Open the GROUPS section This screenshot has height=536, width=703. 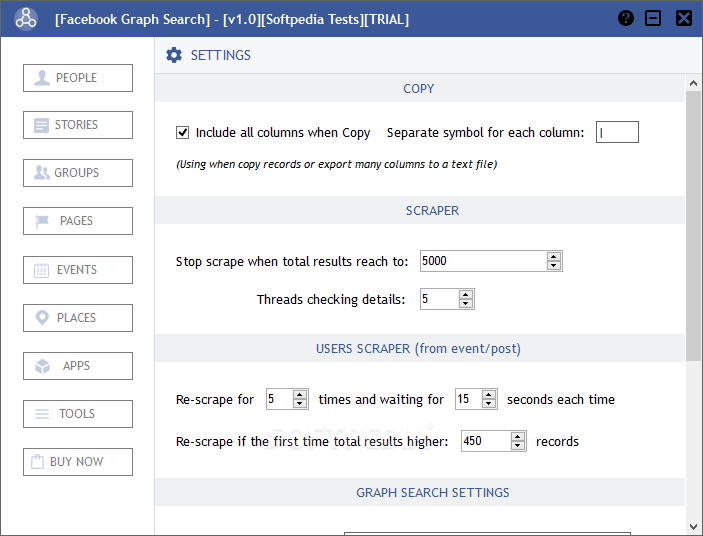coord(78,173)
